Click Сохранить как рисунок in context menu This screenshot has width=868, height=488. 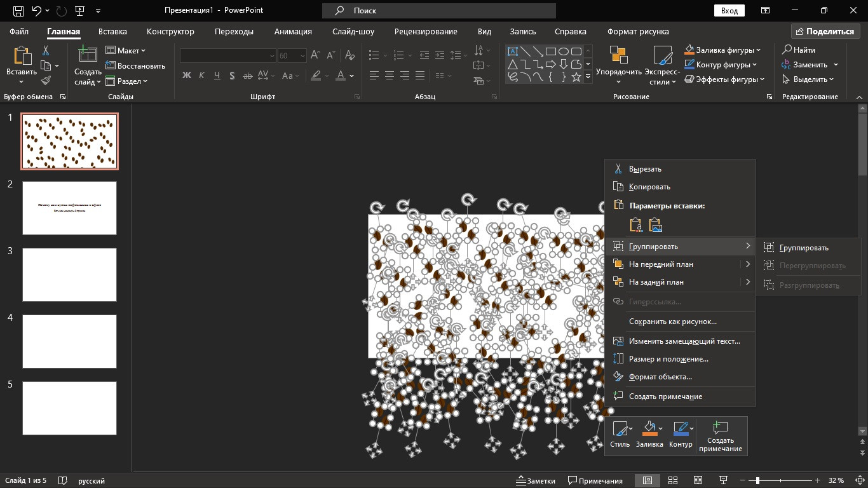(672, 322)
